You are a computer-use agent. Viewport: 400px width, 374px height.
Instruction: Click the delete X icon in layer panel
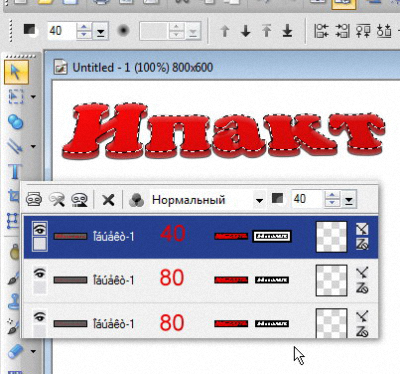[108, 200]
